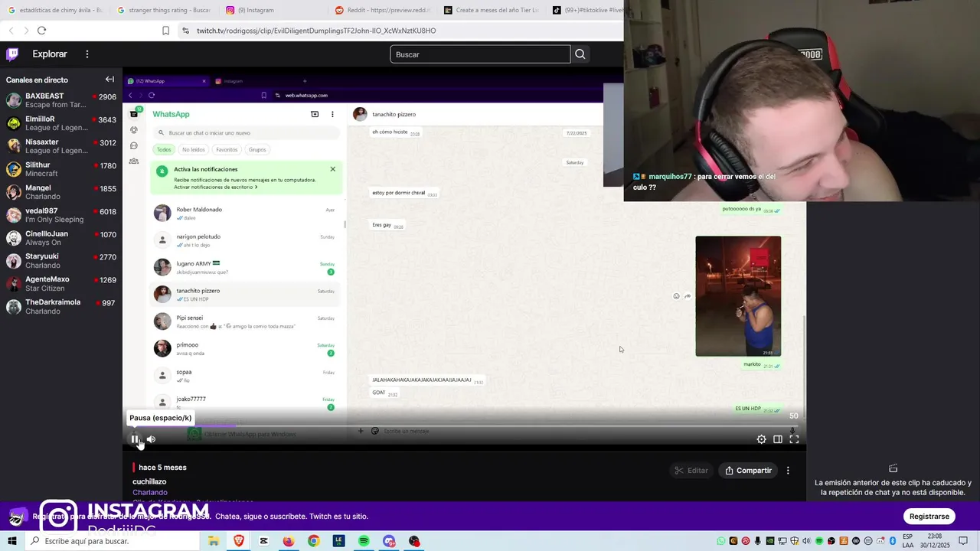Switch to the Reddit browser tab

click(383, 10)
